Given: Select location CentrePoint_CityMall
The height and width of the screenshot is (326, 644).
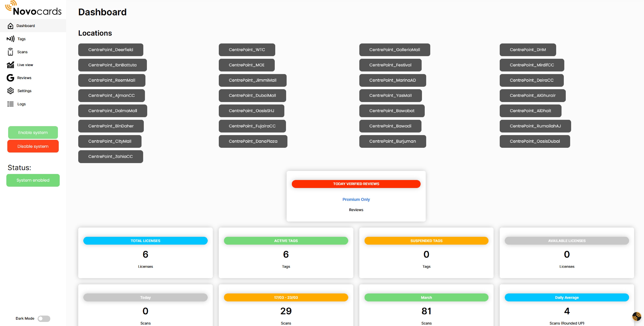Looking at the screenshot, I should [x=110, y=141].
